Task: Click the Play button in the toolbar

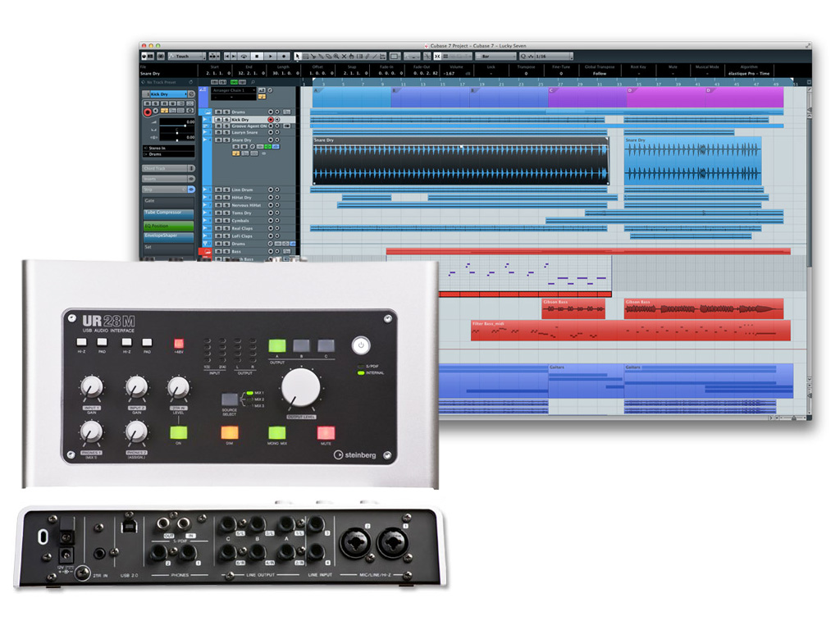Action: tap(271, 56)
